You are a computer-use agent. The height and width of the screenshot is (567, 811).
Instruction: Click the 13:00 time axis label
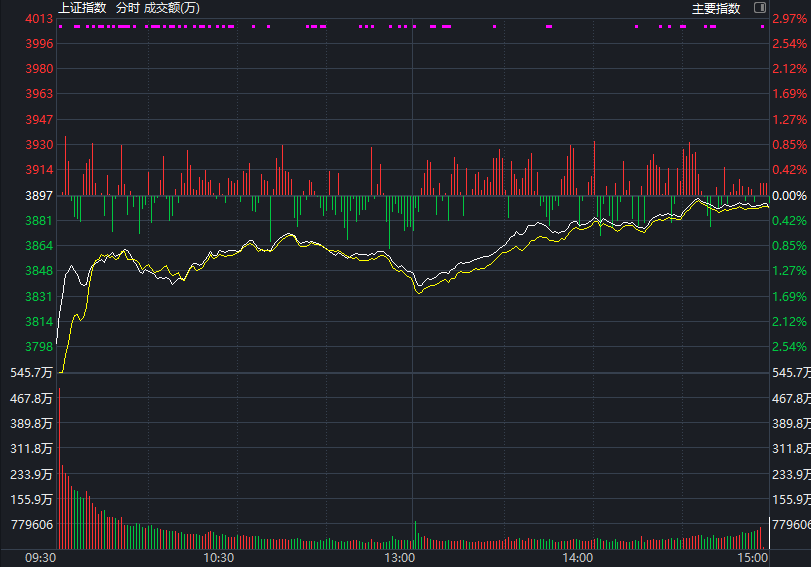[x=399, y=557]
